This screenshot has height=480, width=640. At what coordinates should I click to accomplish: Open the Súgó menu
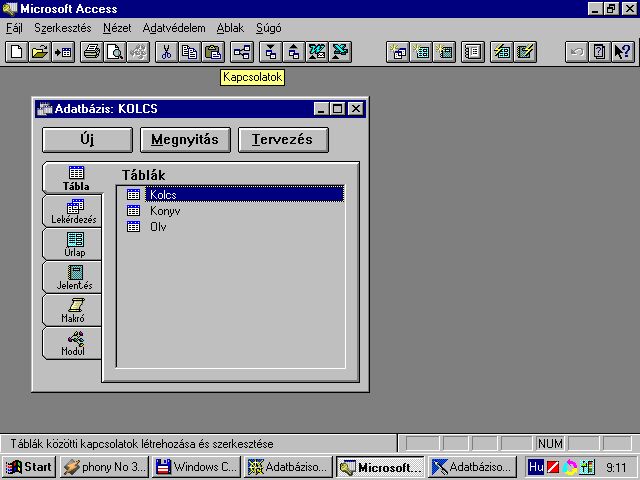(269, 28)
